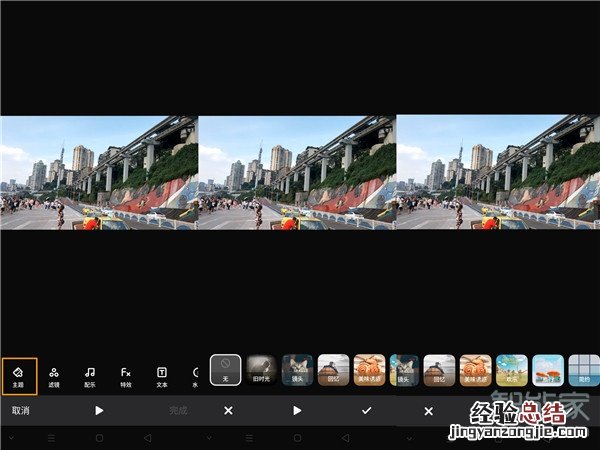Tap 取消 to cancel editing
This screenshot has width=600, height=450.
tap(21, 411)
